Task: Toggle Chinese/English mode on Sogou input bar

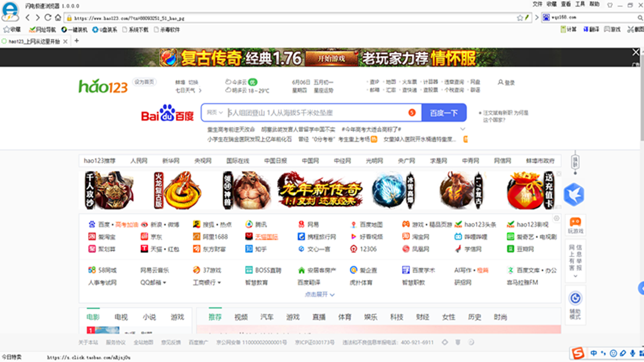Action: [594, 353]
